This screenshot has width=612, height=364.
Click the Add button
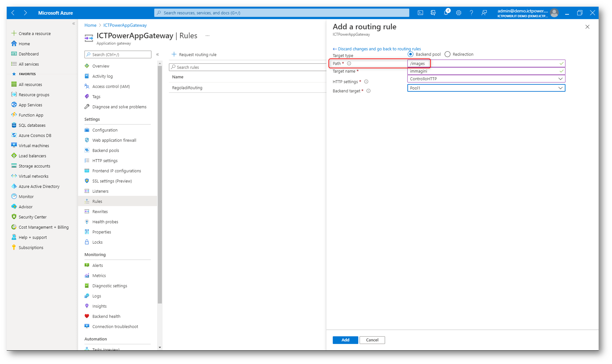click(x=345, y=340)
